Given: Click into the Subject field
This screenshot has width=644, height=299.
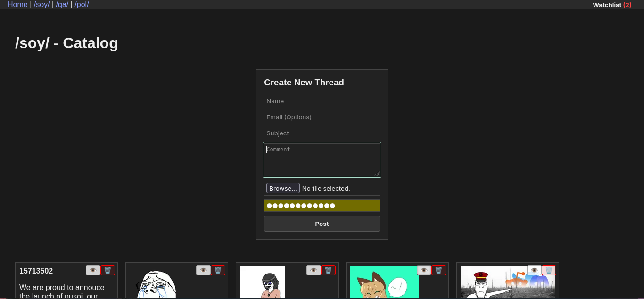Looking at the screenshot, I should point(322,133).
